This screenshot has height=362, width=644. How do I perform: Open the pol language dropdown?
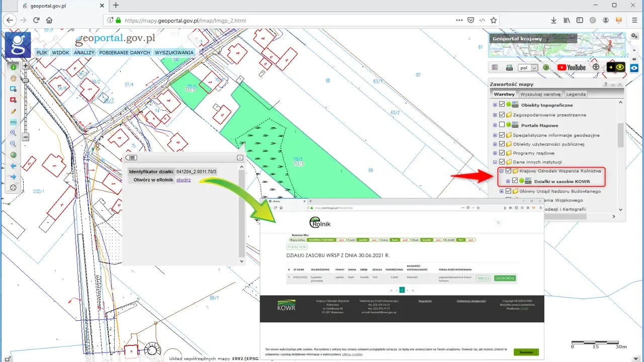[528, 67]
